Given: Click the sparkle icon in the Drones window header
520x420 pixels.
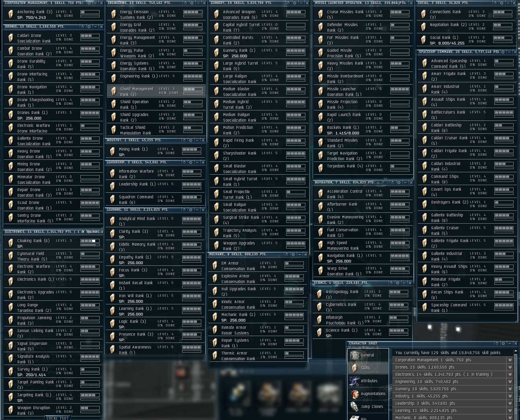Looking at the screenshot, I should pyautogui.click(x=82, y=27).
